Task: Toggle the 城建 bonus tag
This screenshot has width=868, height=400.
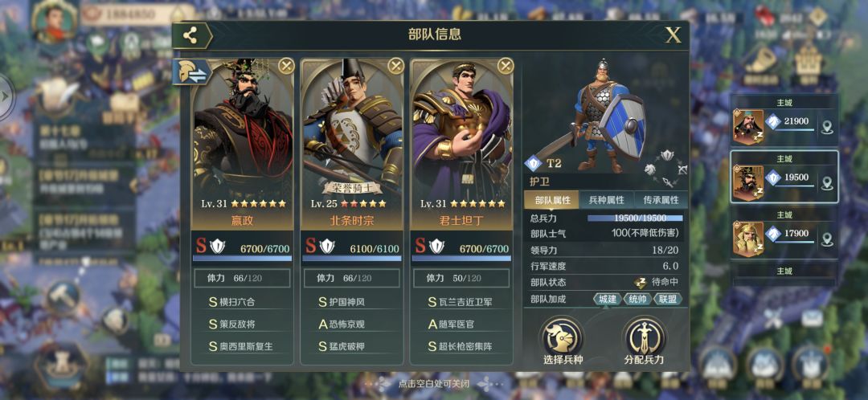Action: 608,299
